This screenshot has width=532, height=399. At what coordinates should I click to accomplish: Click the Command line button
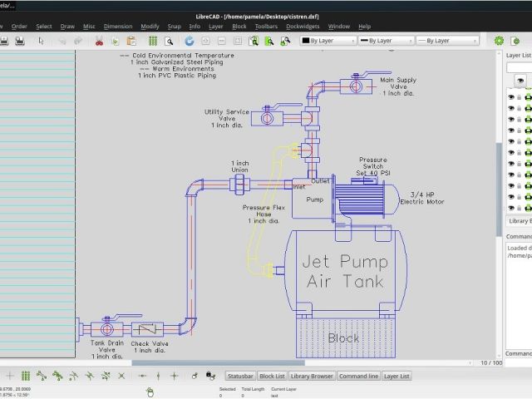[x=358, y=377]
